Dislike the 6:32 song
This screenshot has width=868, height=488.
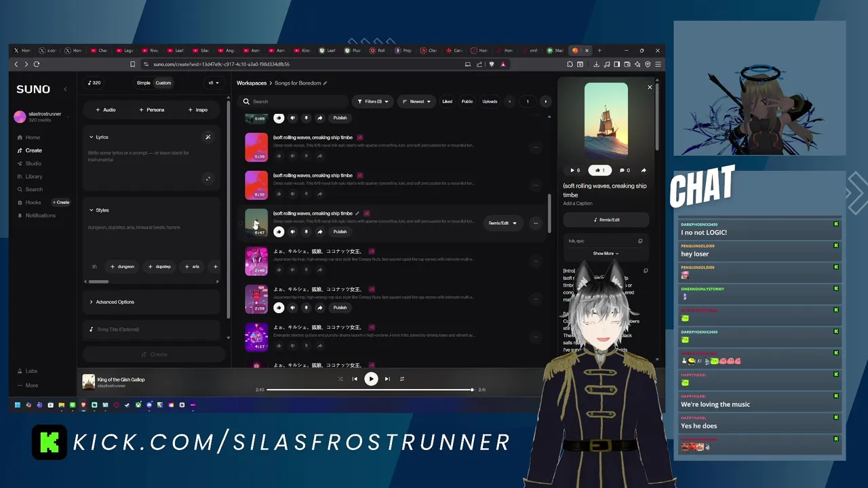click(292, 194)
